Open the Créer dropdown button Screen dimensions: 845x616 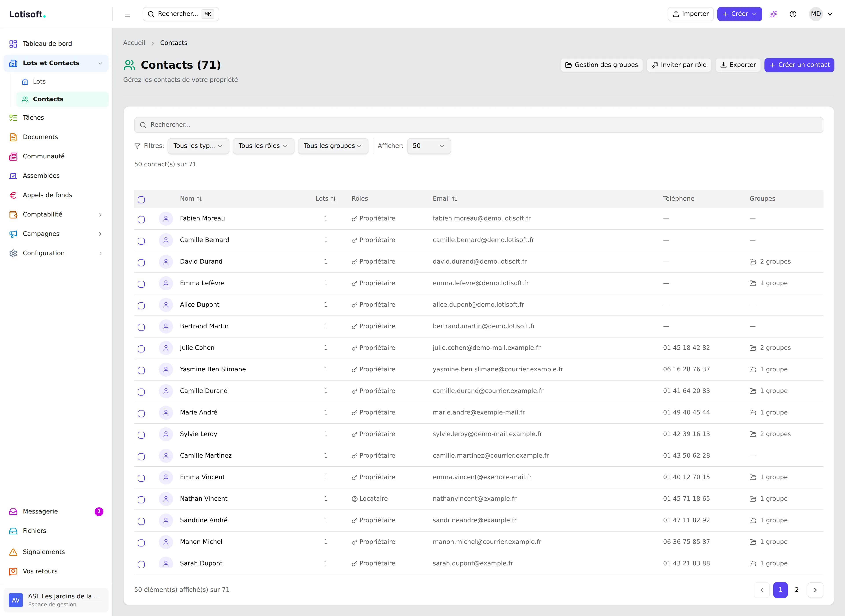[739, 14]
